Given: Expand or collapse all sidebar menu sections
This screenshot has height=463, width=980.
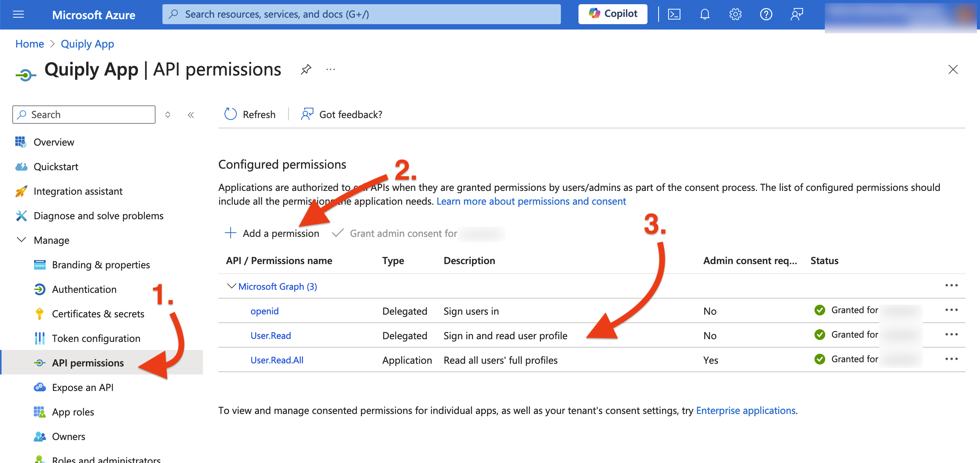Looking at the screenshot, I should (x=168, y=115).
